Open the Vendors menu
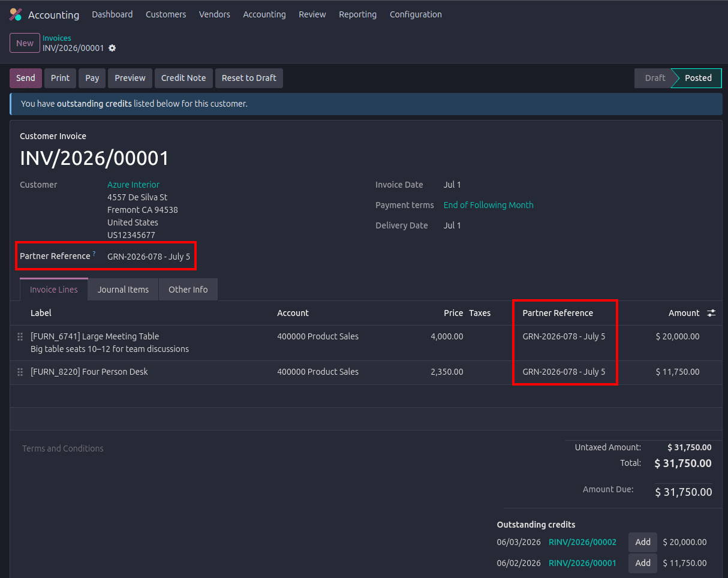The width and height of the screenshot is (728, 578). (x=215, y=14)
